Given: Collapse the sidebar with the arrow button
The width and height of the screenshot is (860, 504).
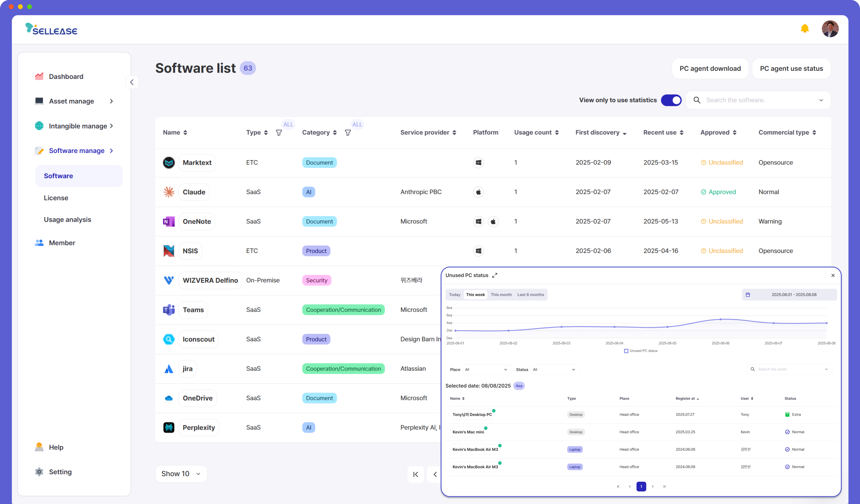Looking at the screenshot, I should 132,82.
